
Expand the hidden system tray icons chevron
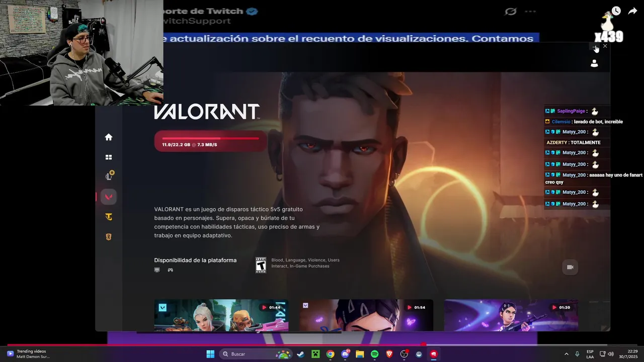coord(567,354)
